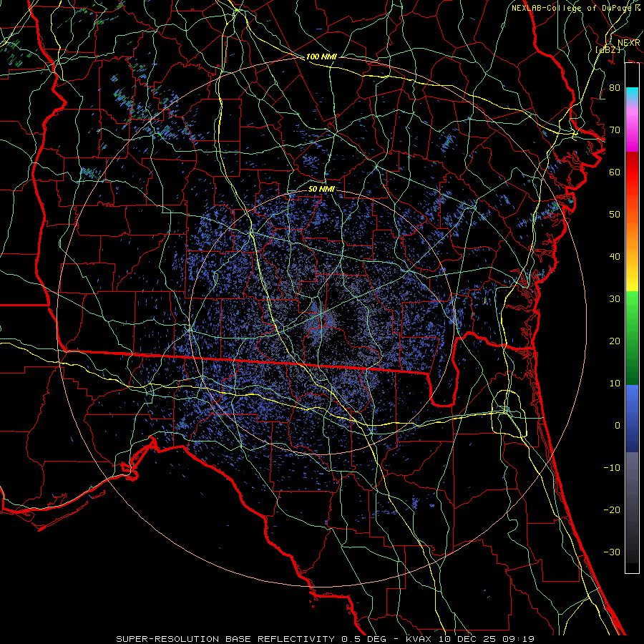Click the 50 NMI range ring label
Image resolution: width=644 pixels, height=644 pixels.
point(321,189)
